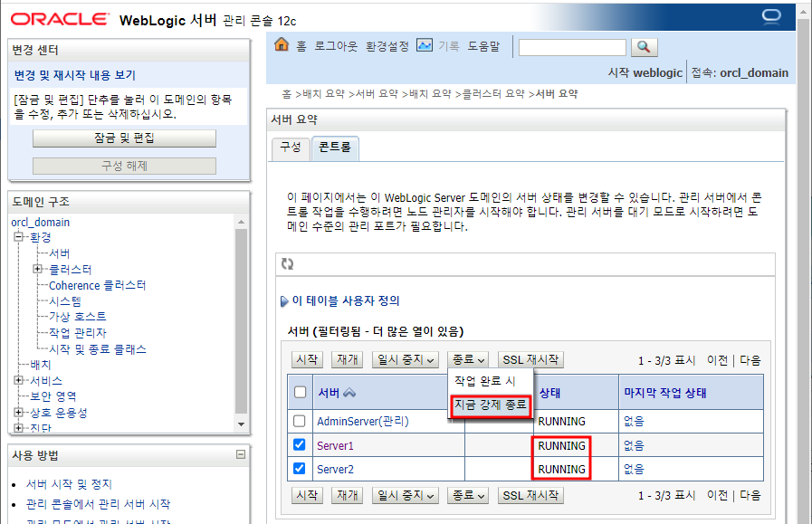This screenshot has height=524, width=812.
Task: Open the bottom 일시 중지 dropdown
Action: (x=406, y=496)
